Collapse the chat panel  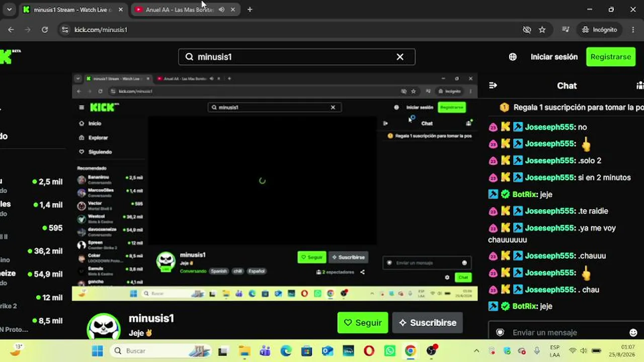(493, 85)
